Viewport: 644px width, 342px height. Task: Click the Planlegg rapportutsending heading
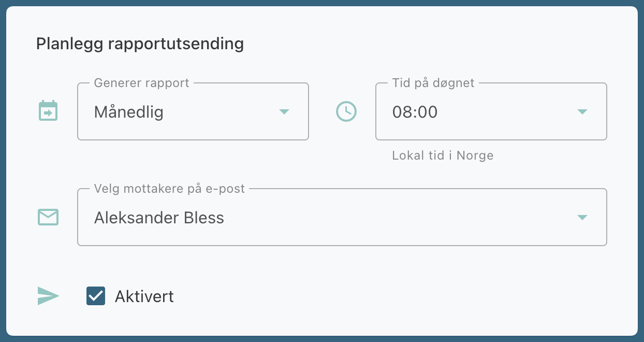tap(140, 44)
